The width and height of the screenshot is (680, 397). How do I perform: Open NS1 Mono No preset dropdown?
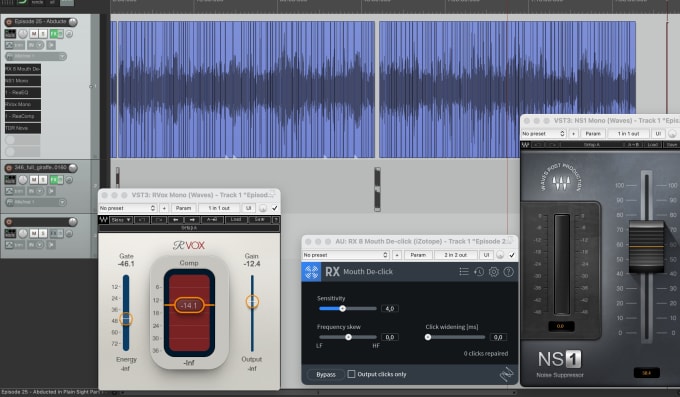click(544, 134)
